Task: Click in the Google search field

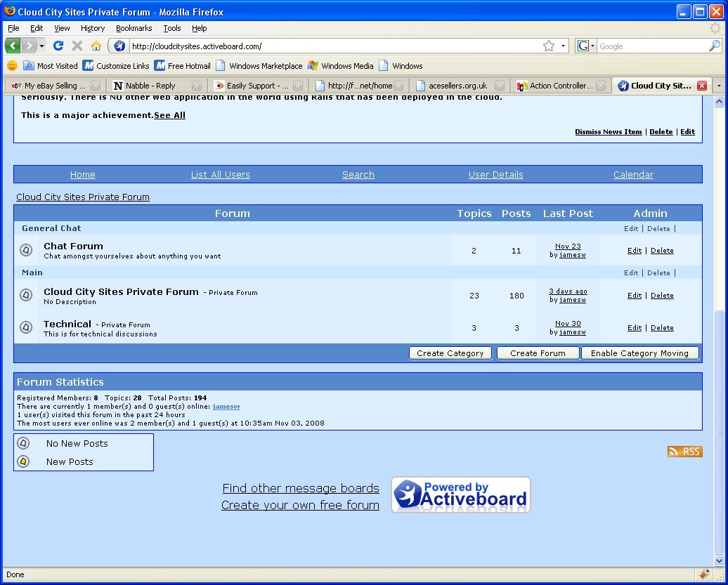Action: [650, 46]
